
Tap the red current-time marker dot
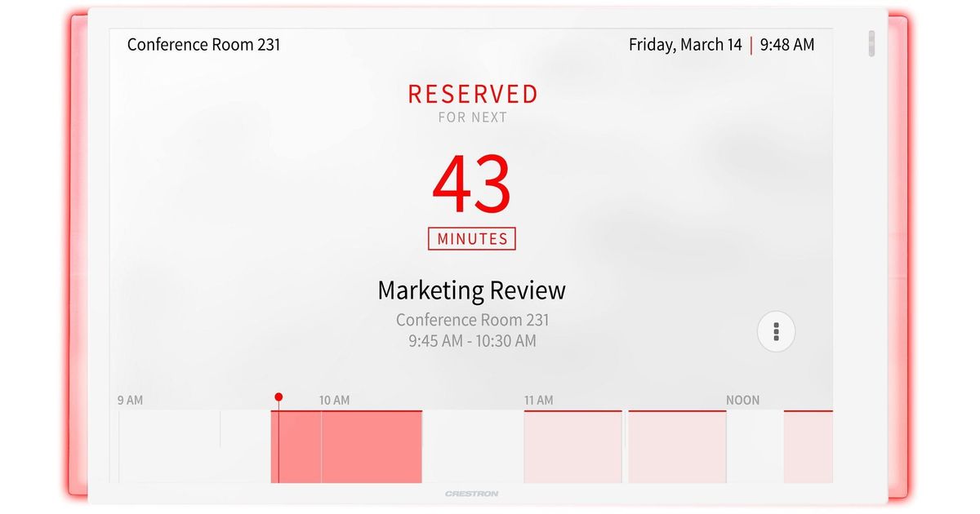click(278, 397)
